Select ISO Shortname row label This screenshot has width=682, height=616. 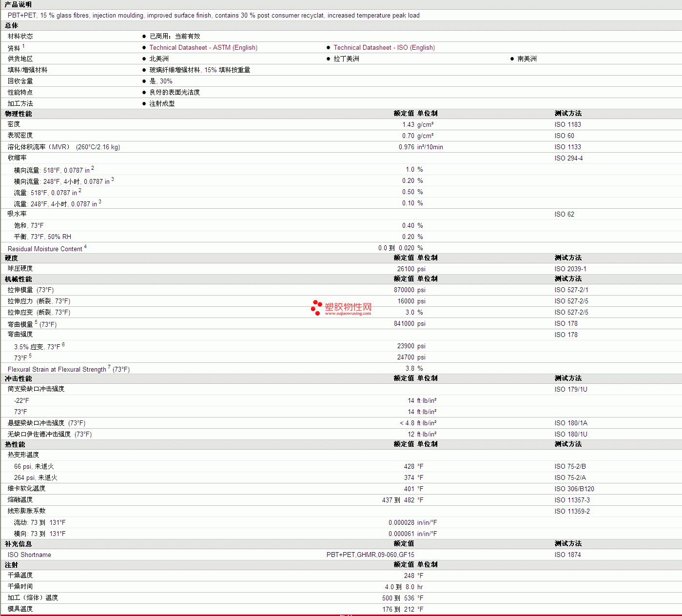(x=29, y=555)
